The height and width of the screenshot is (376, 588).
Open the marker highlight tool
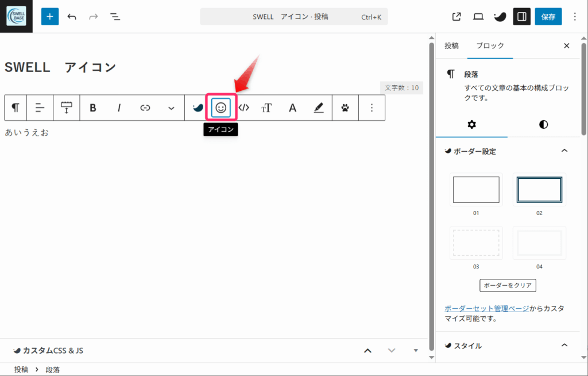point(318,108)
